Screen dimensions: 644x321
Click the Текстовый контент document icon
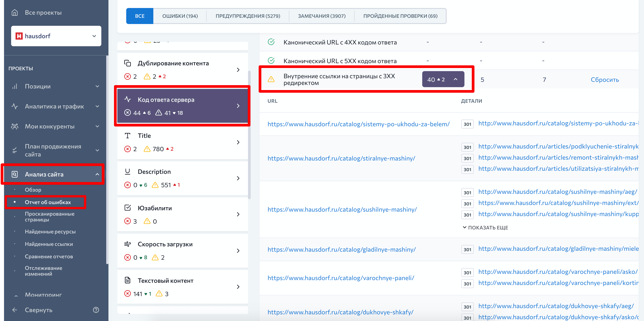(128, 280)
